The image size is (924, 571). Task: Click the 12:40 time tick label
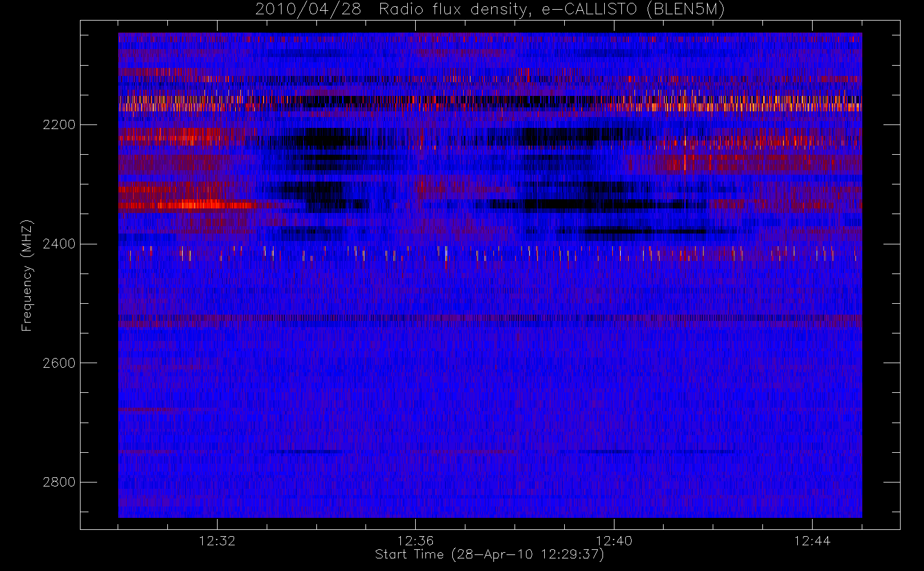pyautogui.click(x=614, y=541)
